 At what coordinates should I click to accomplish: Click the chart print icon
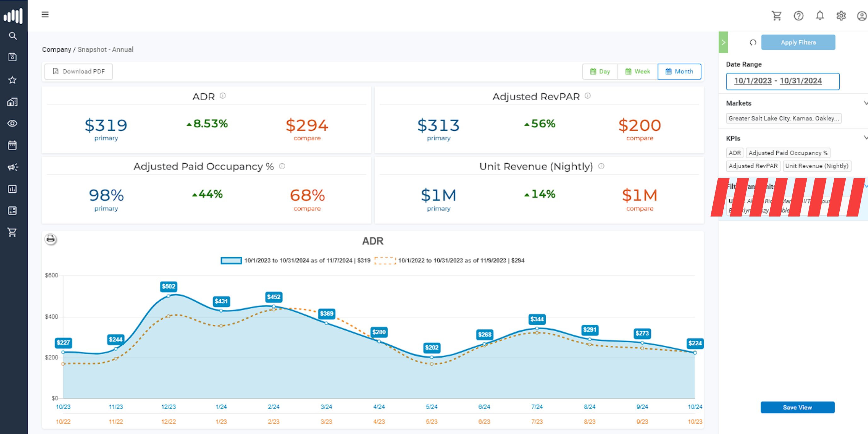point(50,239)
